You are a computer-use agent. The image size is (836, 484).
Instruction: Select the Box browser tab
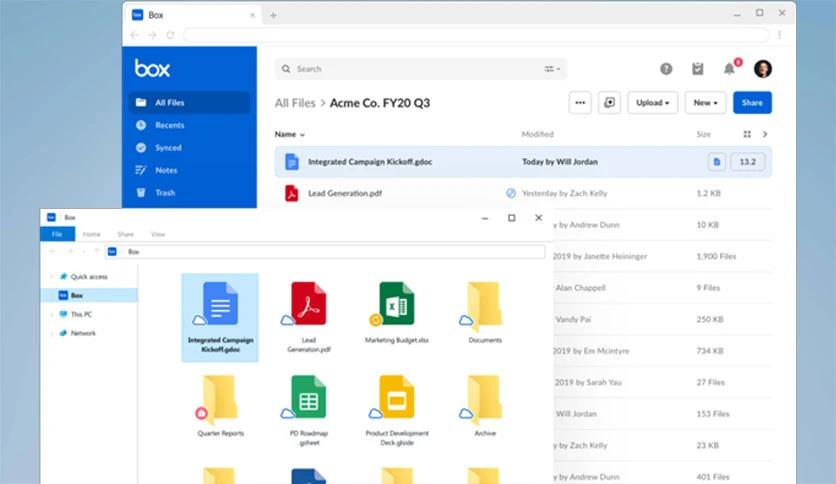(x=193, y=15)
